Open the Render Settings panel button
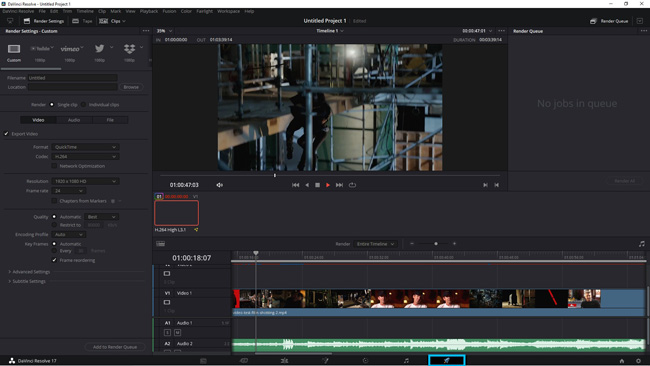Image resolution: width=650 pixels, height=366 pixels. coord(44,21)
